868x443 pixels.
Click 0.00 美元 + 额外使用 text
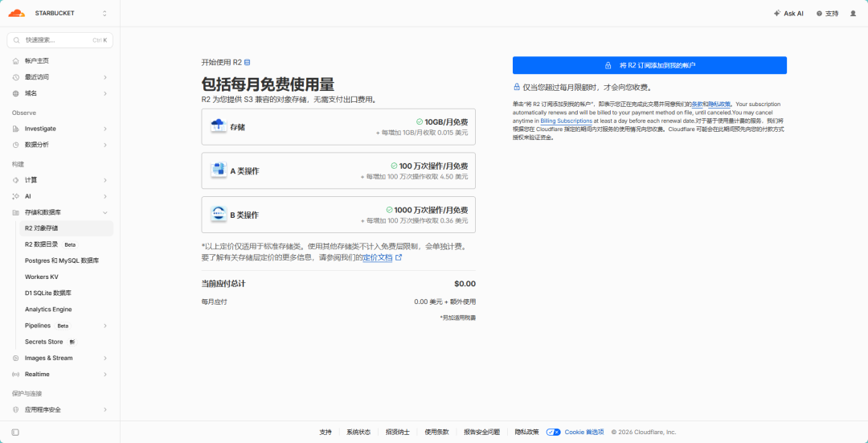[x=444, y=301]
